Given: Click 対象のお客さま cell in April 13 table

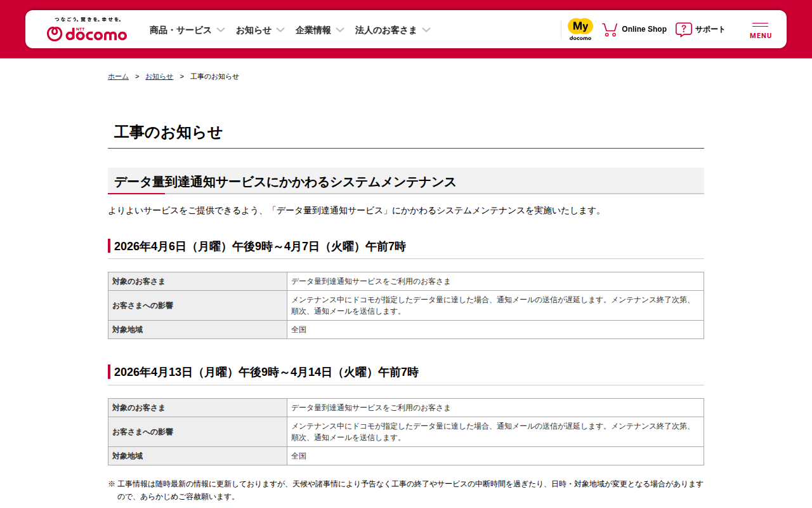Looking at the screenshot, I should point(197,408).
